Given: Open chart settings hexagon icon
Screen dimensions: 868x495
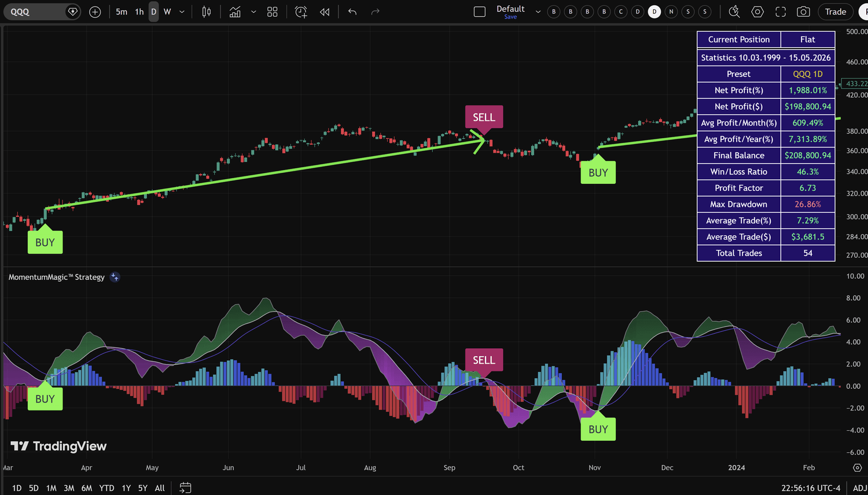Looking at the screenshot, I should (x=757, y=12).
